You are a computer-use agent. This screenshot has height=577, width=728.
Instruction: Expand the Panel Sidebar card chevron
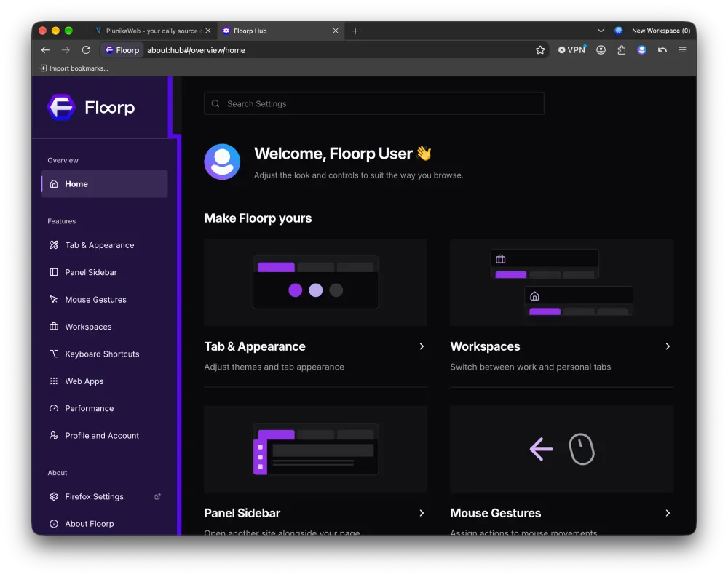[422, 513]
